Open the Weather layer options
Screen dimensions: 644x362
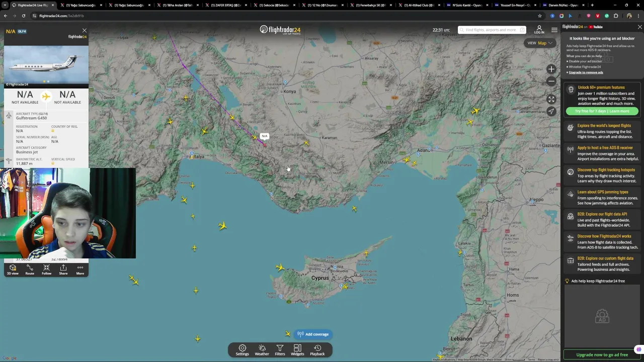click(x=262, y=350)
